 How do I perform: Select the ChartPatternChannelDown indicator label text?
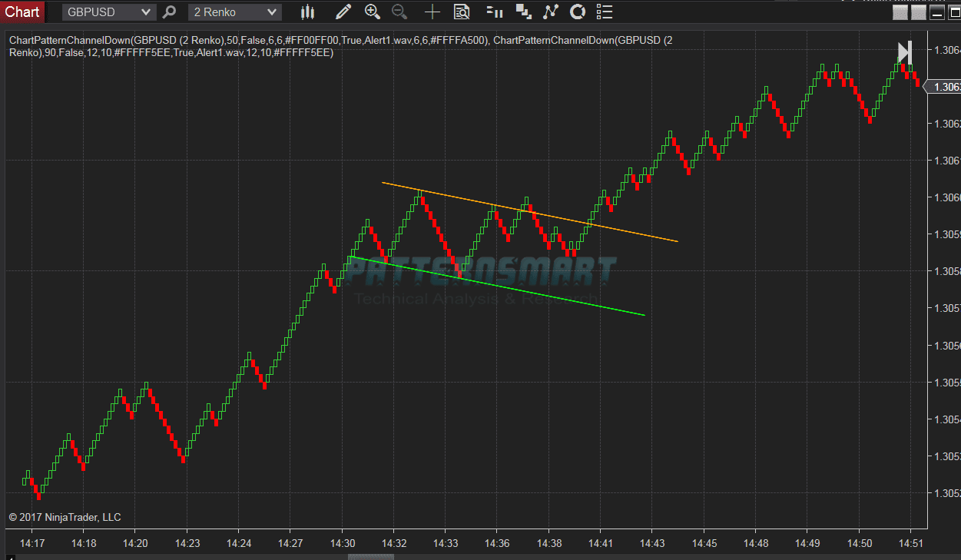point(340,46)
